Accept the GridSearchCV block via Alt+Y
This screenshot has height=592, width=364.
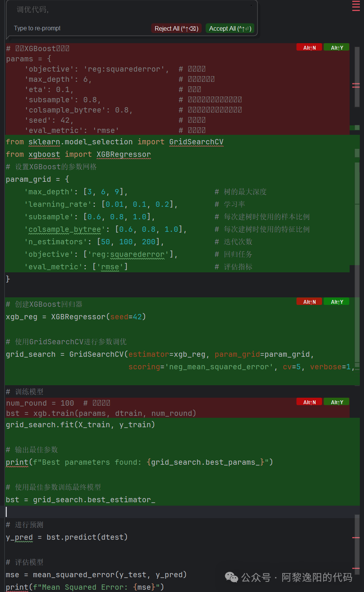point(337,301)
